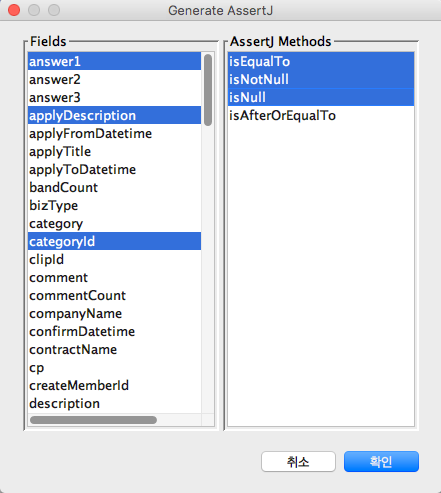The height and width of the screenshot is (493, 441).
Task: Choose applyFromDatetime in Fields list
Action: (114, 134)
